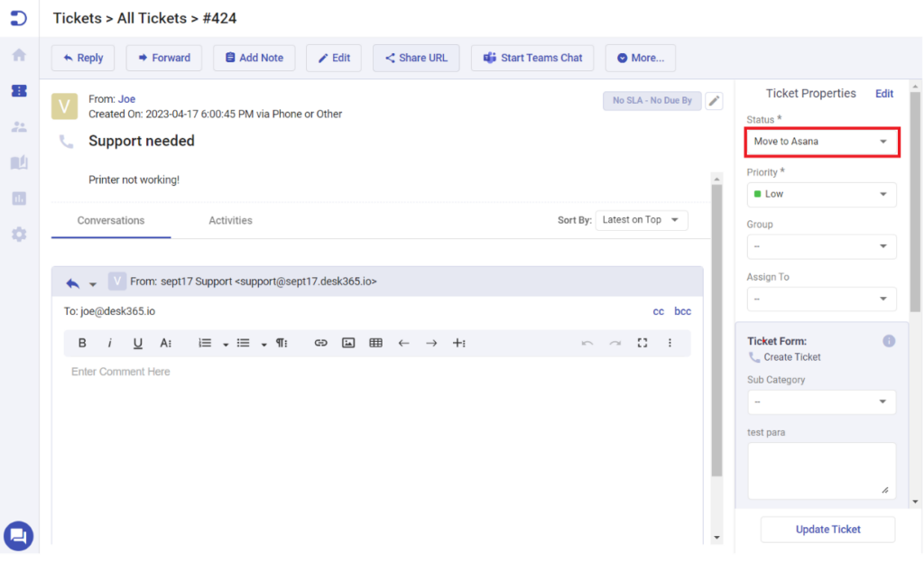924x563 pixels.
Task: Apply underline formatting in editor
Action: point(137,343)
